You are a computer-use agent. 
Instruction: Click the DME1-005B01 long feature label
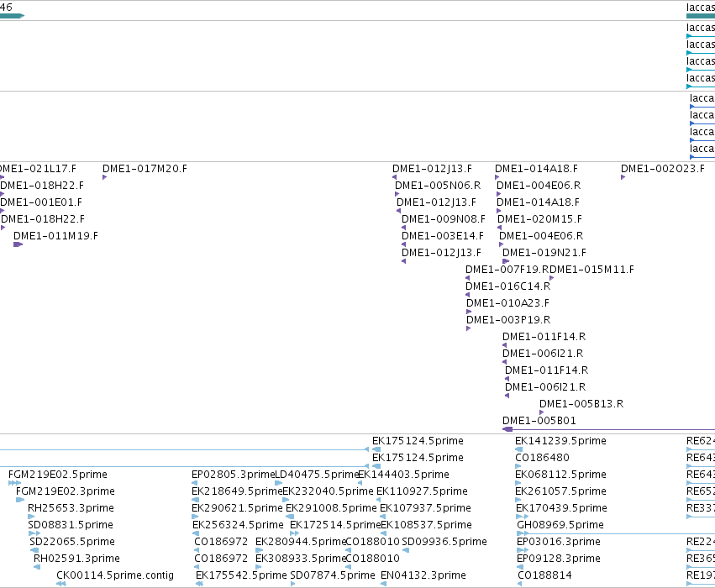tap(539, 421)
